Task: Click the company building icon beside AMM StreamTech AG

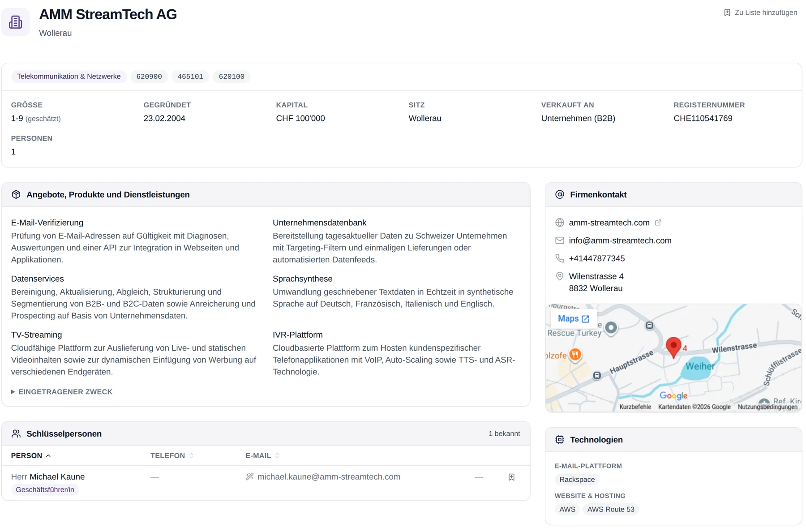Action: [x=16, y=22]
